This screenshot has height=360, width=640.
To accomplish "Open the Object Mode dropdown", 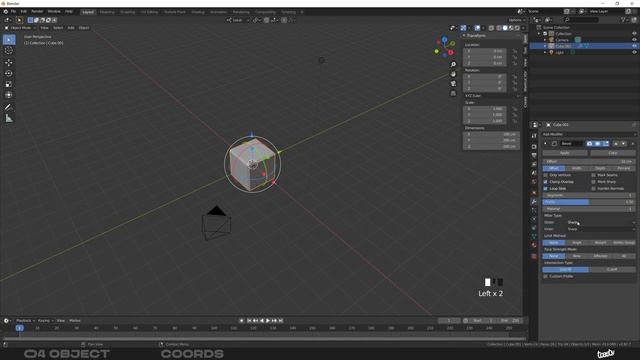I will click(20, 28).
